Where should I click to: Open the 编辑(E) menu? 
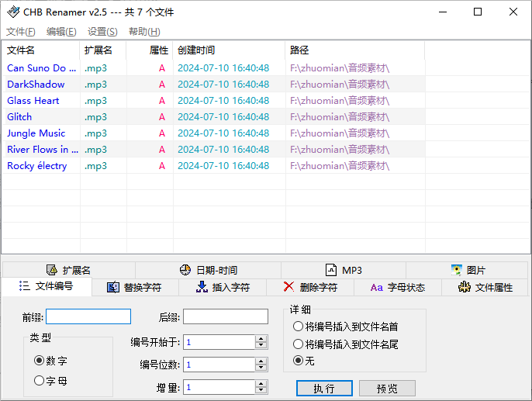(x=61, y=32)
